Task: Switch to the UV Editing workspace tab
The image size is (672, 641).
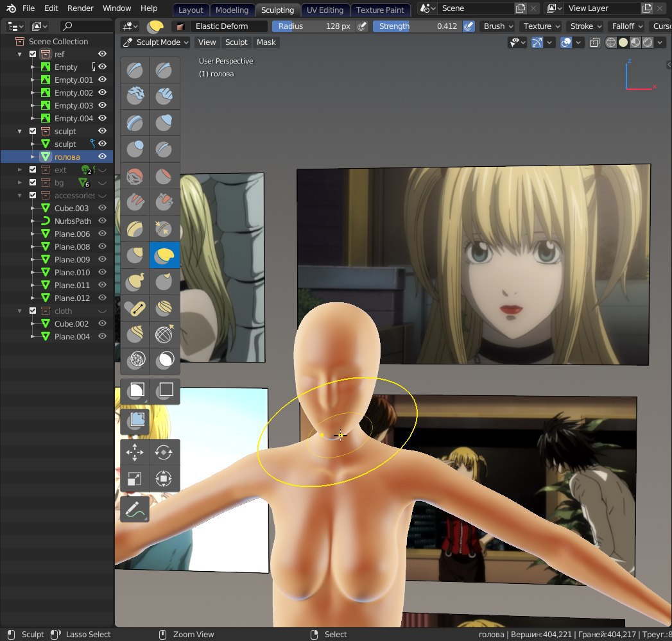Action: click(325, 10)
